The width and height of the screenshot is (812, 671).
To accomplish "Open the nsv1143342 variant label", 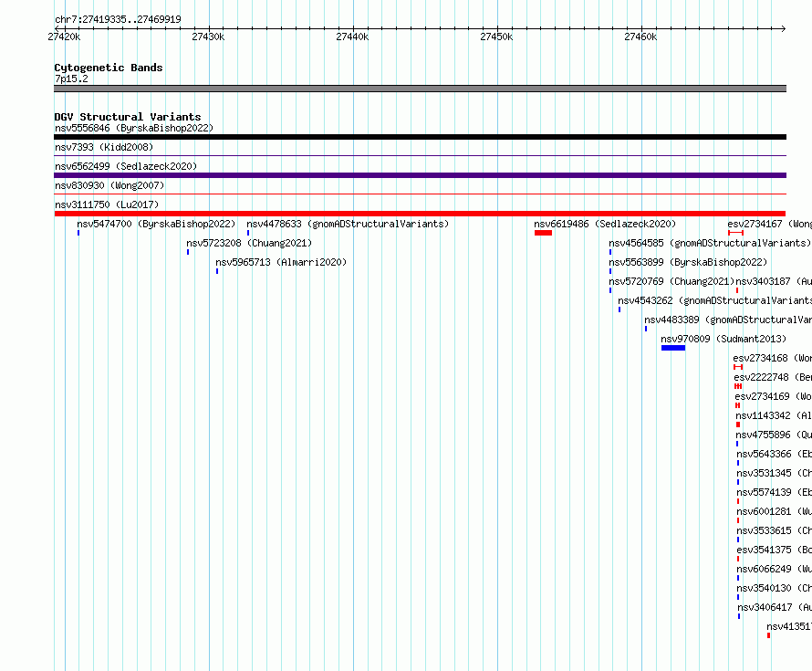I will click(x=774, y=415).
